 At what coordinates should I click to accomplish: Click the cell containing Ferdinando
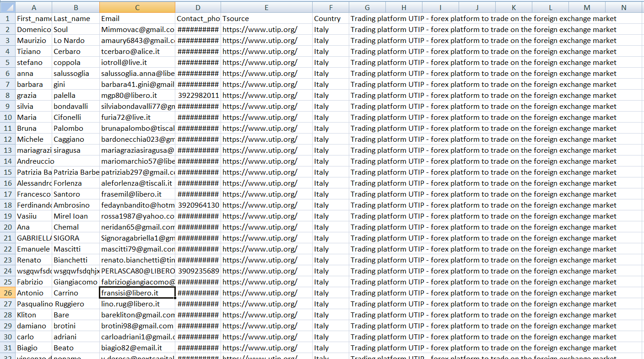[x=34, y=205]
